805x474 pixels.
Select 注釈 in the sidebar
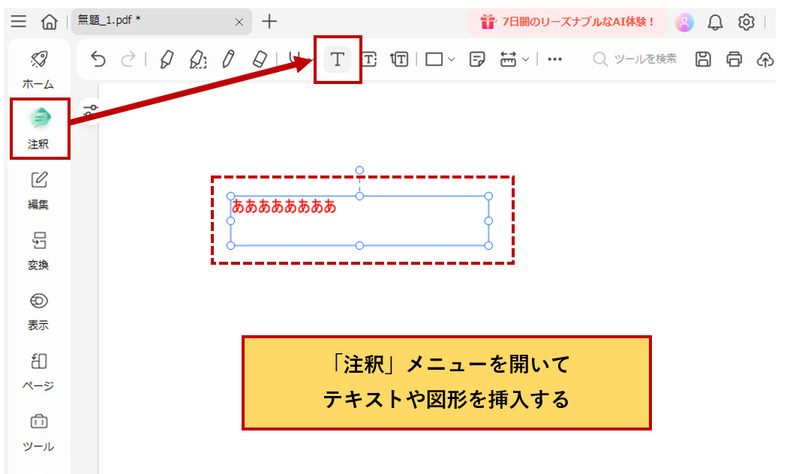click(39, 128)
